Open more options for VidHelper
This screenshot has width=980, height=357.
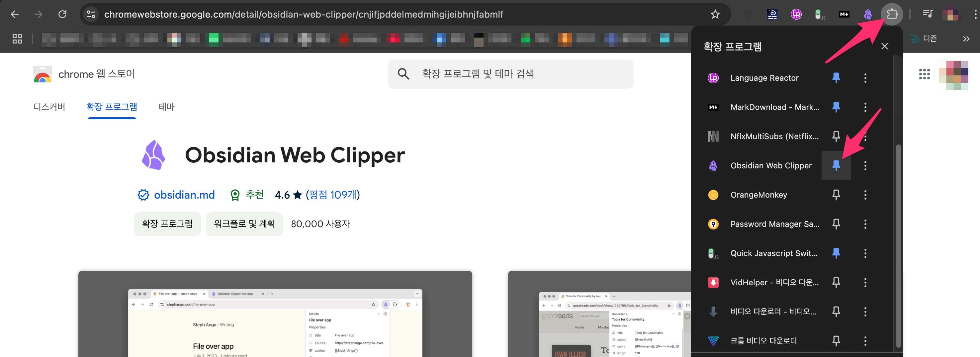(x=865, y=282)
